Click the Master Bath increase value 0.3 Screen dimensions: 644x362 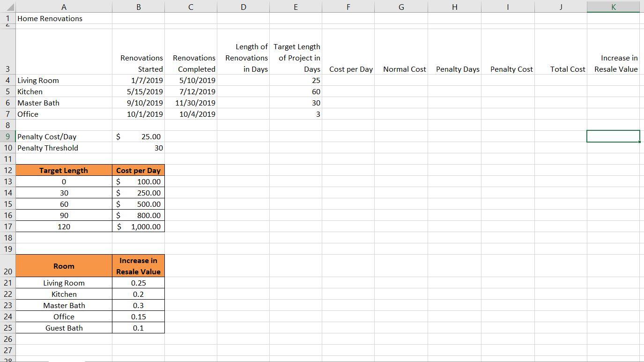point(138,305)
